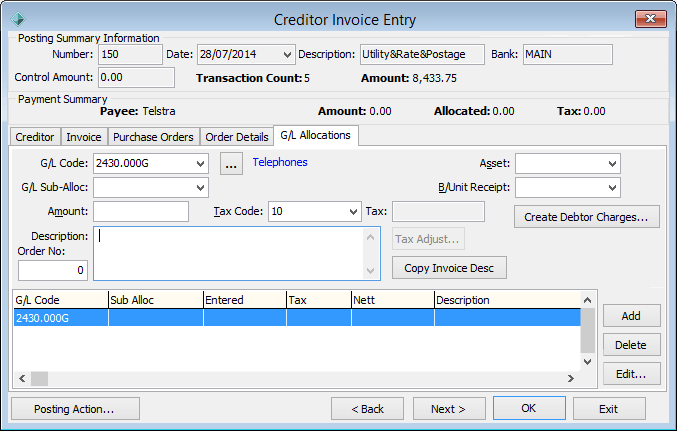Click the Delete allocation button
This screenshot has width=677, height=431.
tap(631, 345)
